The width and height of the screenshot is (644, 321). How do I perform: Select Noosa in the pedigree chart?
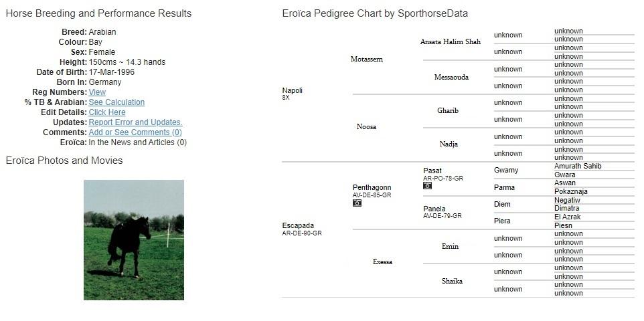point(366,127)
